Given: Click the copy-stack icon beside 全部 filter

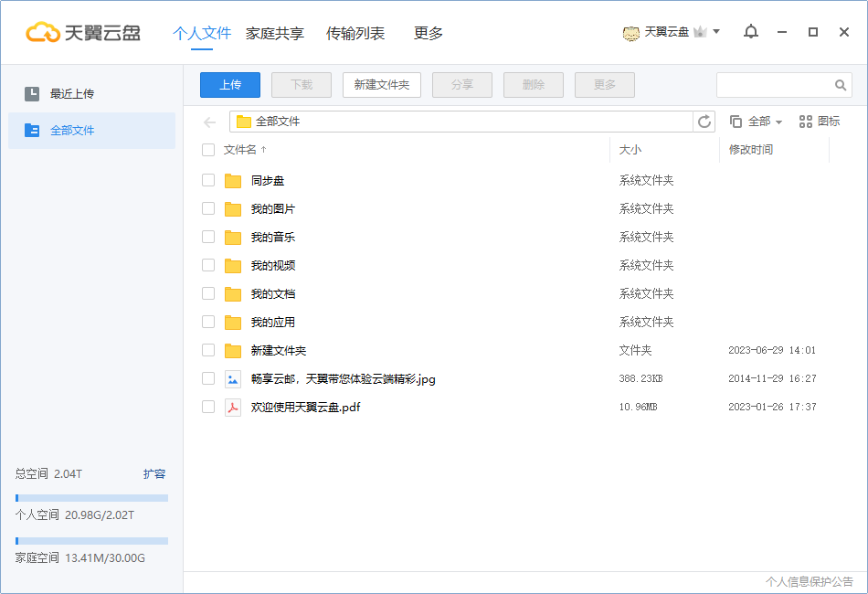Looking at the screenshot, I should point(736,122).
